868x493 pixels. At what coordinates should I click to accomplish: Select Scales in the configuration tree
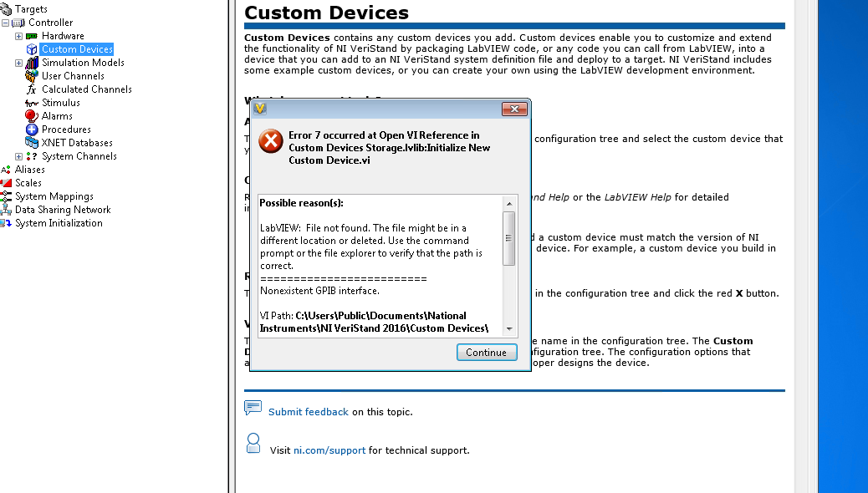point(28,183)
